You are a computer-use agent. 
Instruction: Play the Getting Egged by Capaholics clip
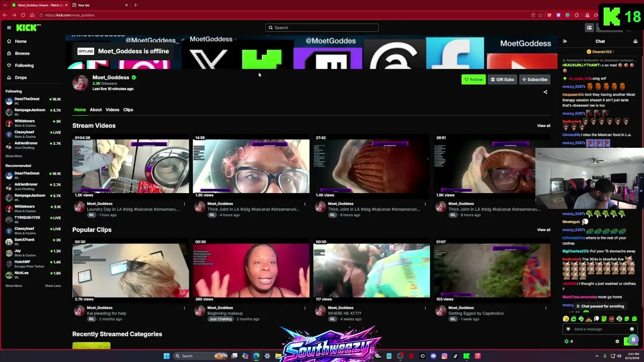coord(492,270)
